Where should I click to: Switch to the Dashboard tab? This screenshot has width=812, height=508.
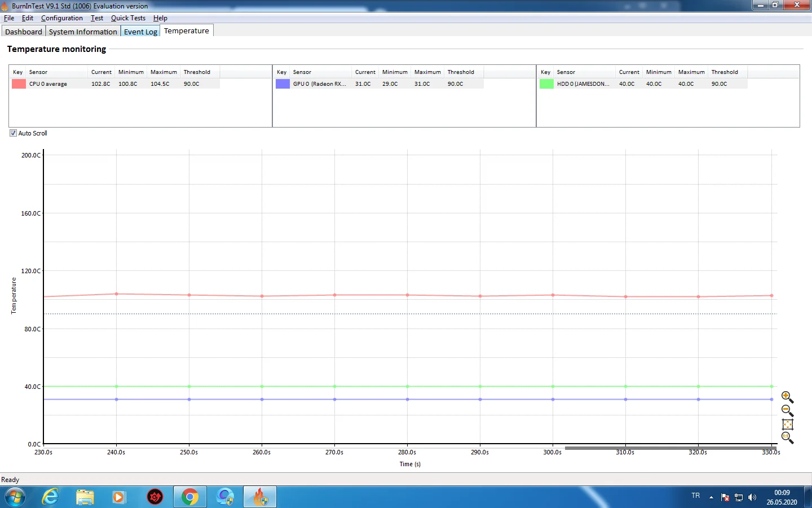(x=24, y=32)
